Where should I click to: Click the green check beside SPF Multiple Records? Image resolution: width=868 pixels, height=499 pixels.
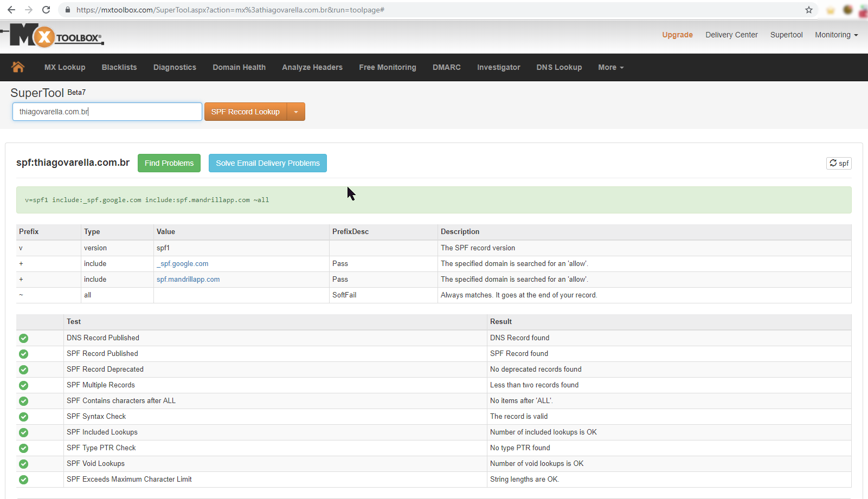pyautogui.click(x=23, y=385)
